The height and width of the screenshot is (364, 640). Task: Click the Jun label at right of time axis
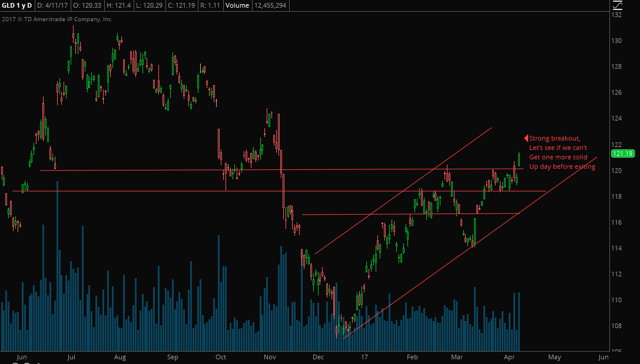point(603,357)
